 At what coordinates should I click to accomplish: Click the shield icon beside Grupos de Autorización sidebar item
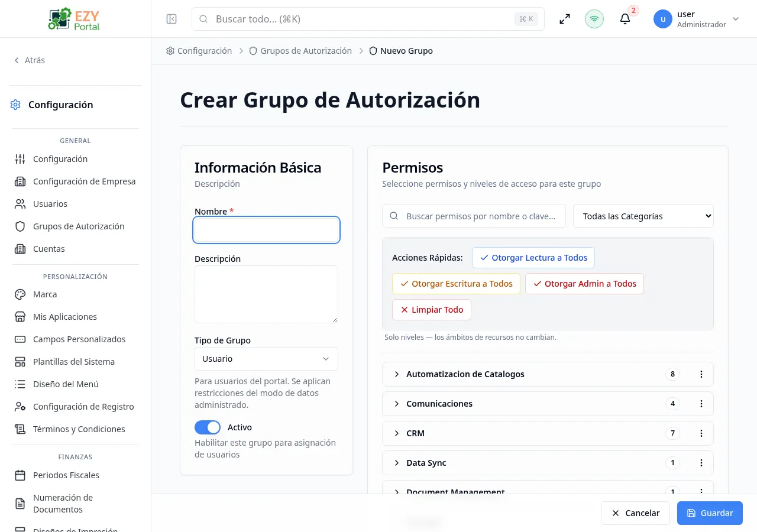tap(20, 226)
